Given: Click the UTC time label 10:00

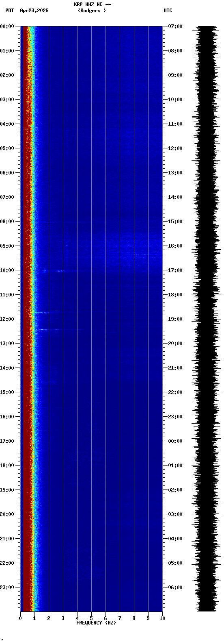Looking at the screenshot, I should pos(175,100).
